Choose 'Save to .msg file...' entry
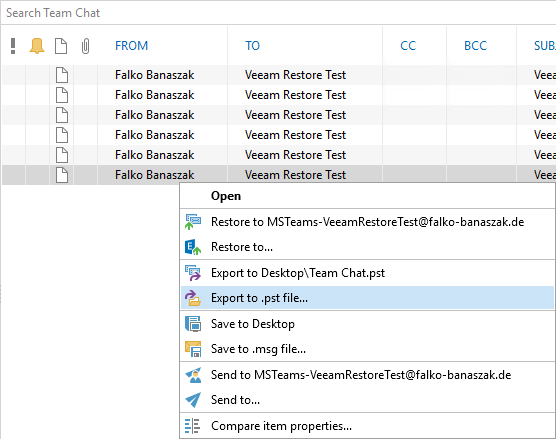 tap(367, 349)
